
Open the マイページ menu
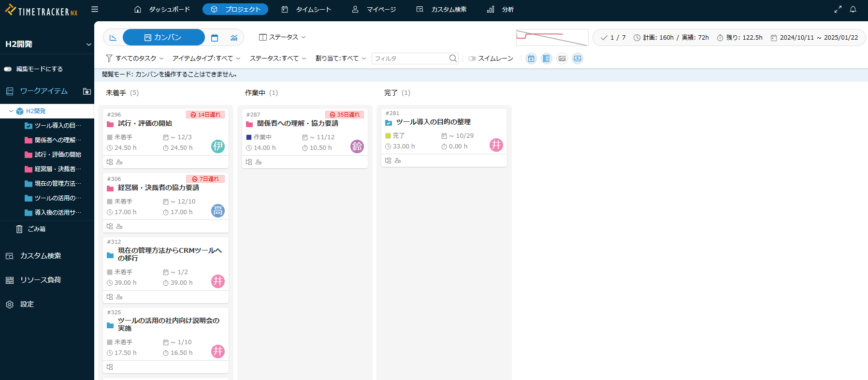[x=374, y=9]
